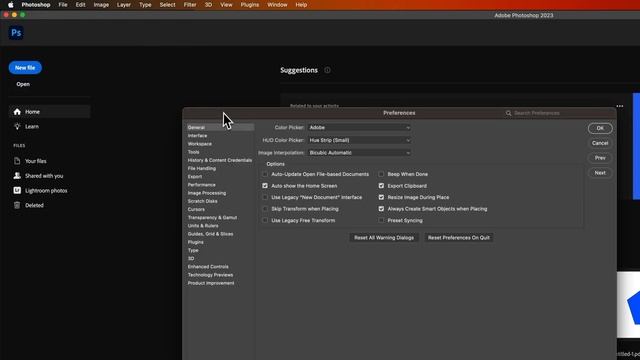Open the Plugins menu in menu bar
This screenshot has width=640, height=360.
(250, 5)
